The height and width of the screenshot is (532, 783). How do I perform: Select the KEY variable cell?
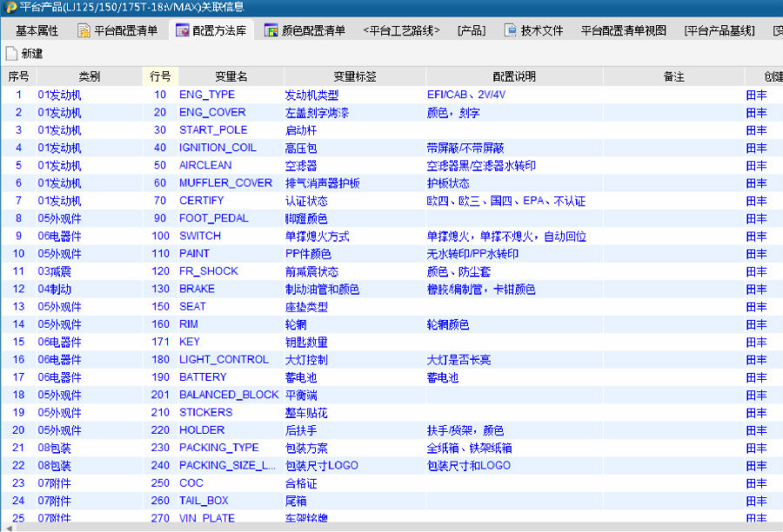231,342
